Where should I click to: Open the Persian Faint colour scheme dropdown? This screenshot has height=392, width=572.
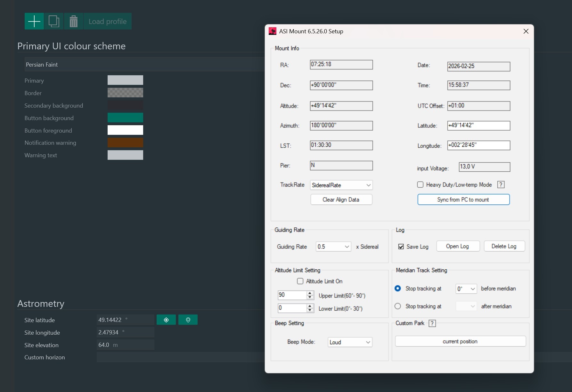(x=145, y=64)
